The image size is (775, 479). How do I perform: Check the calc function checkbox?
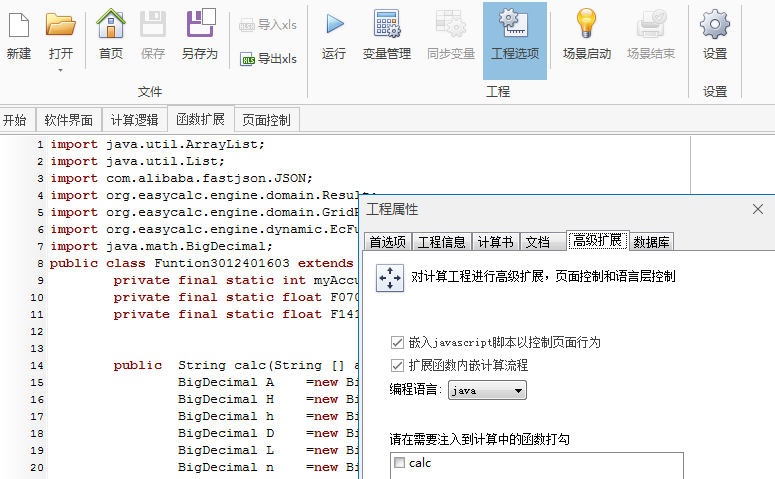[400, 463]
